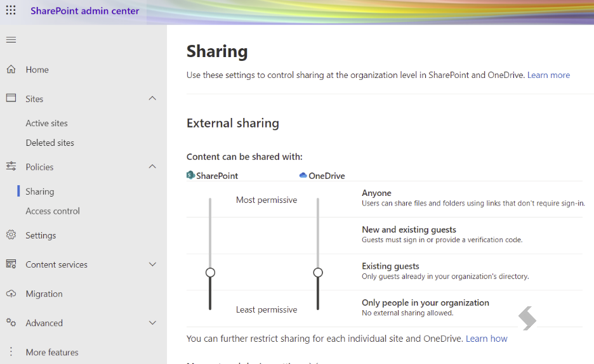This screenshot has height=364, width=594.
Task: Click the Policies sliders icon
Action: pyautogui.click(x=11, y=166)
